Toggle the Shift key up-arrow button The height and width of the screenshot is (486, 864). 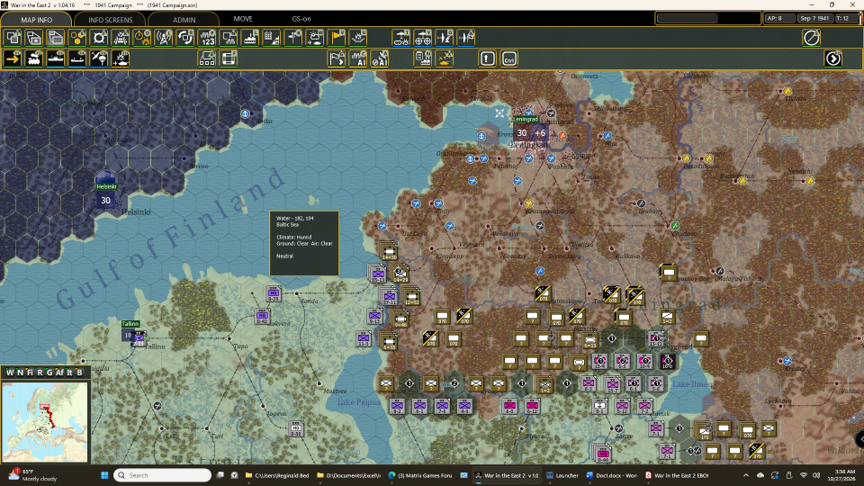click(x=488, y=58)
